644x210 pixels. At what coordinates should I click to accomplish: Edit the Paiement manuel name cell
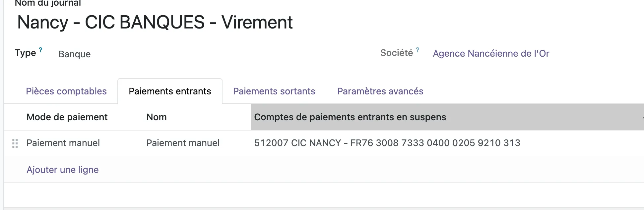click(x=183, y=143)
